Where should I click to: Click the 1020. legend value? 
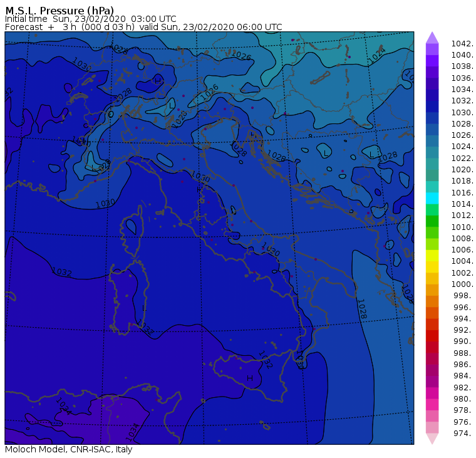click(462, 169)
